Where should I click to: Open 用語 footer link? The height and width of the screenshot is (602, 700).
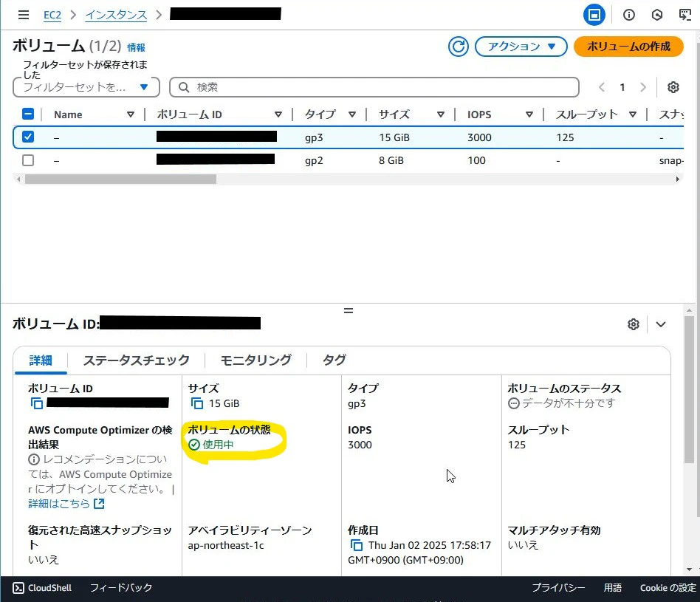click(613, 588)
